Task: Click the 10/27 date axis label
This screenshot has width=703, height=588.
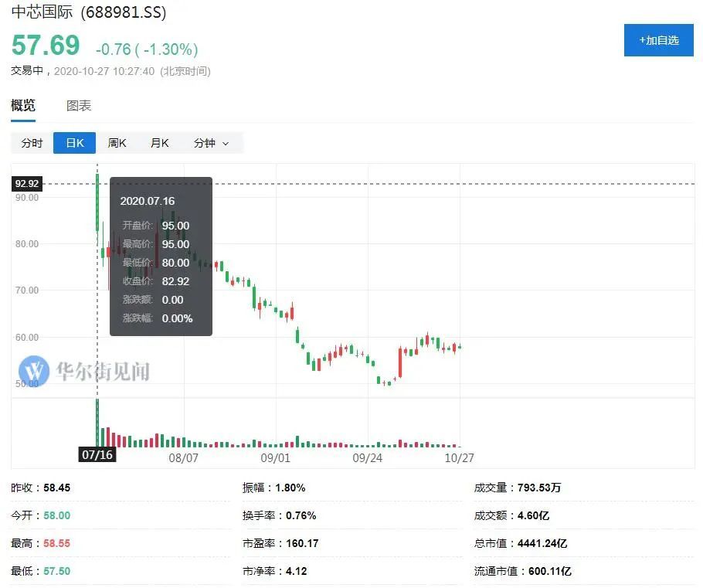Action: coord(459,458)
